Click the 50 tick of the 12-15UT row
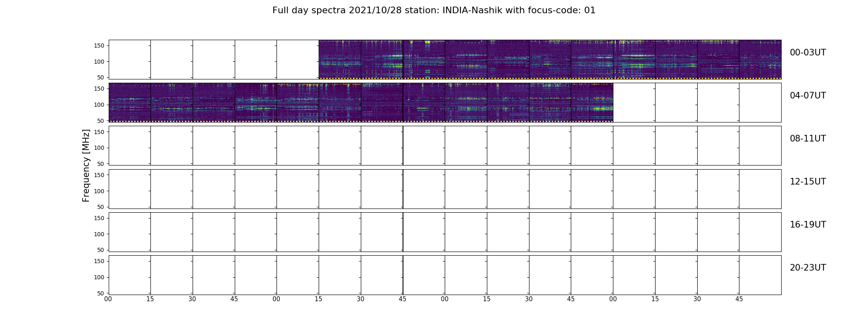 [x=100, y=207]
